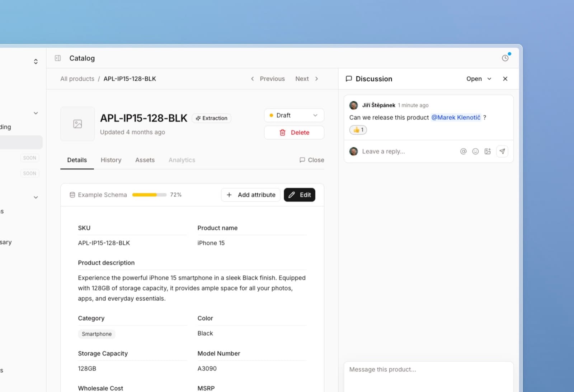Screen dimensions: 574x392
Task: Click the Discussion speech bubble icon
Action: [349, 79]
